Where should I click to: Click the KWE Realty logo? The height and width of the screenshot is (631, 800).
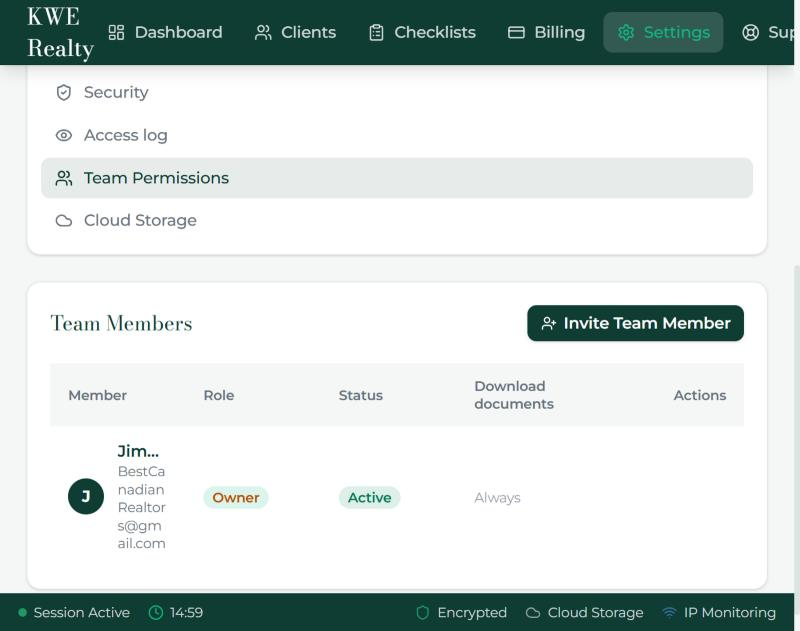pos(60,32)
